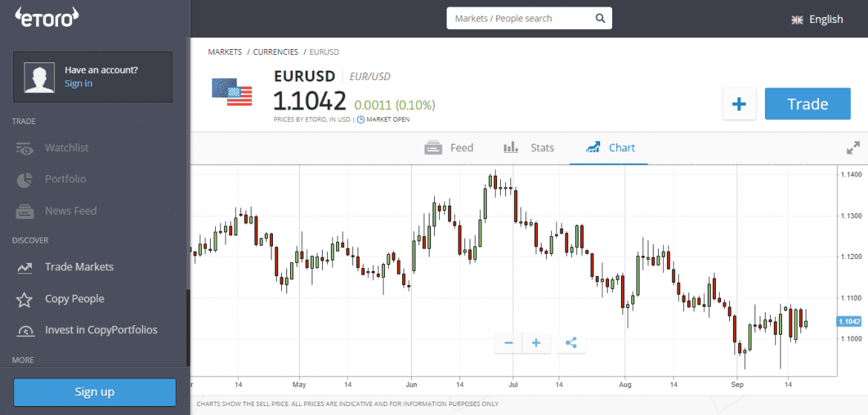The image size is (868, 415).
Task: Zoom out the chart with minus button
Action: (x=509, y=343)
